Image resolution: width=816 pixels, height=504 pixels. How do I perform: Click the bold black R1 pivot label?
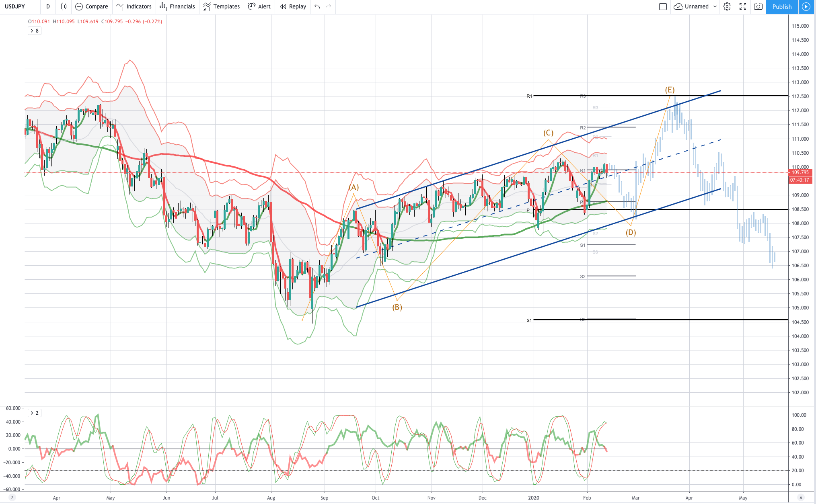529,96
